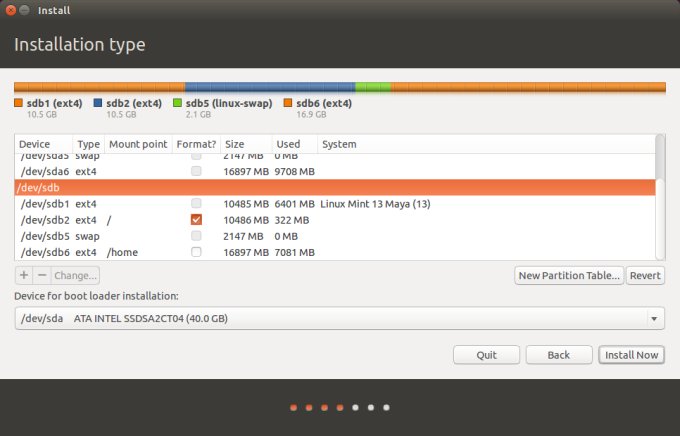Image resolution: width=680 pixels, height=436 pixels.
Task: Revert the partition changes
Action: tap(645, 275)
